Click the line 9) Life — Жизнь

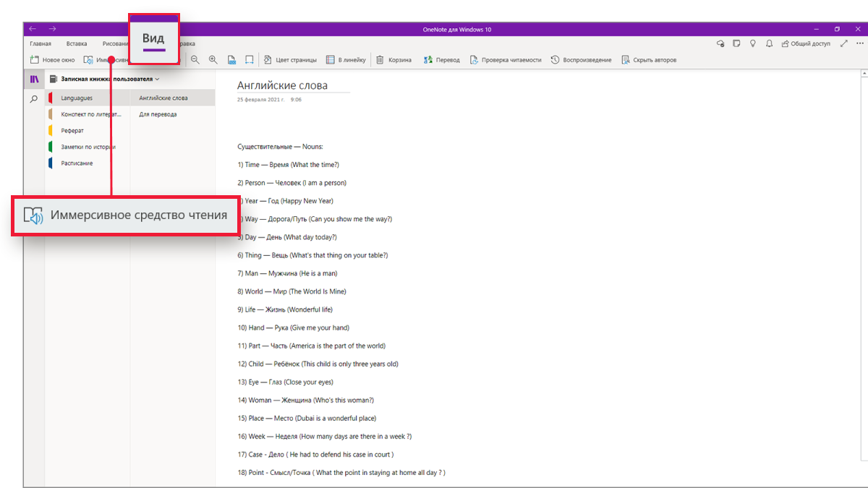[285, 309]
